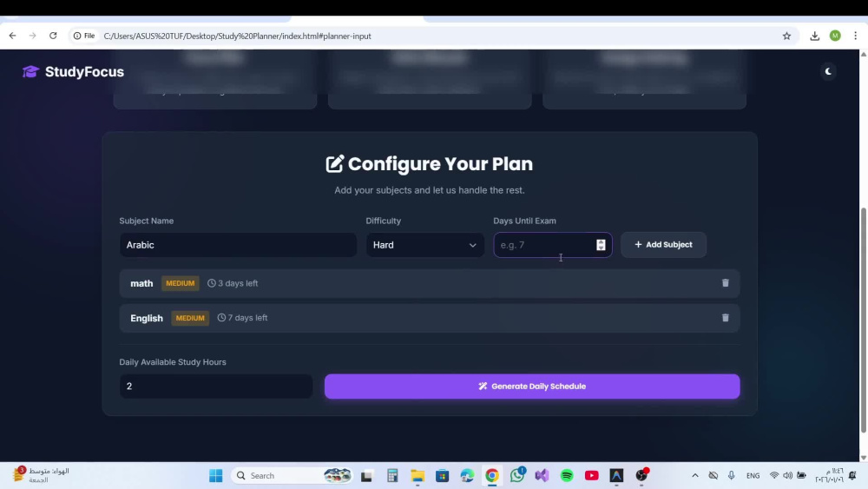Click the taskbar Search box

click(293, 475)
